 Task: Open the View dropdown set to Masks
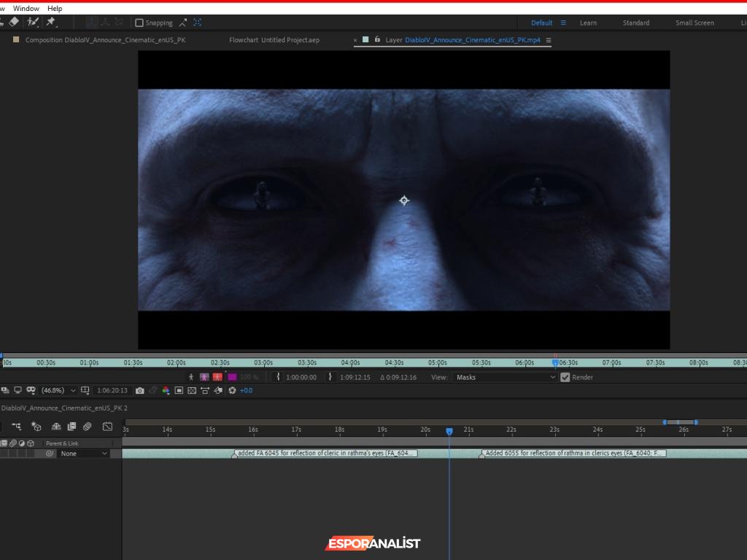(x=505, y=377)
